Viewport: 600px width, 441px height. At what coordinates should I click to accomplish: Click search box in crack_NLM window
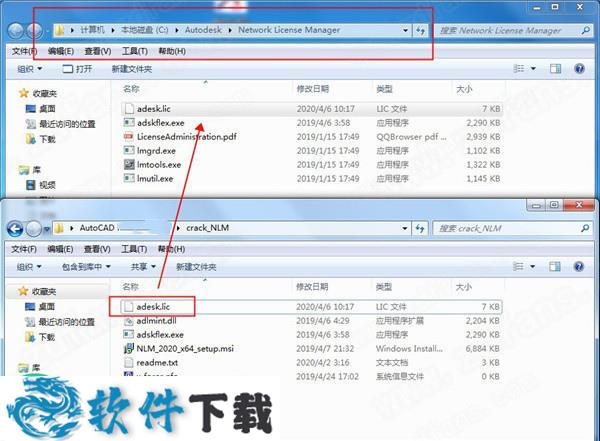click(513, 229)
